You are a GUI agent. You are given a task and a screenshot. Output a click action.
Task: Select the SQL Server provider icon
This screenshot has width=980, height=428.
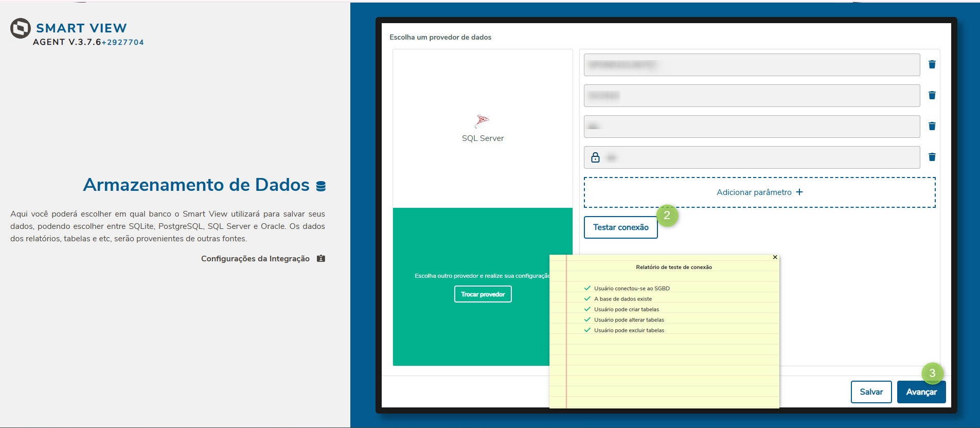482,121
